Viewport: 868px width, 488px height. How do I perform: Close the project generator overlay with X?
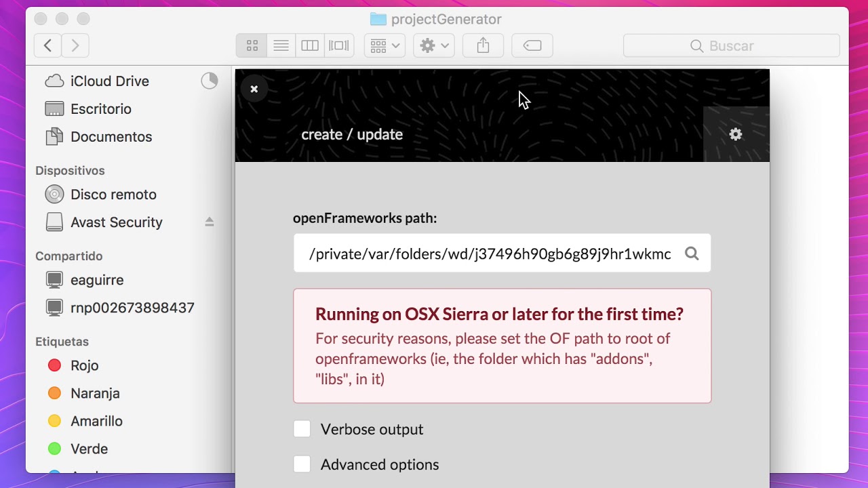click(x=254, y=89)
